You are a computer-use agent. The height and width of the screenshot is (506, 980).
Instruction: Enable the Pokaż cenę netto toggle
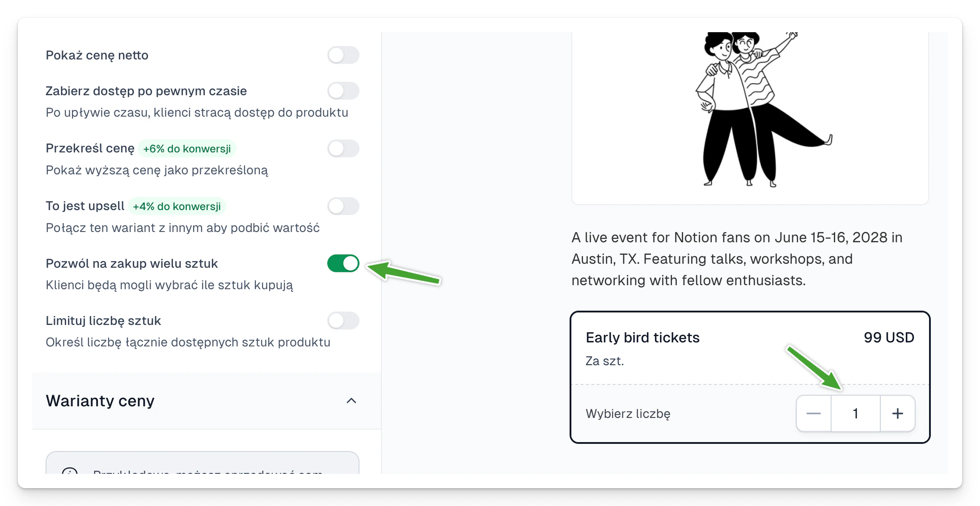click(x=343, y=55)
